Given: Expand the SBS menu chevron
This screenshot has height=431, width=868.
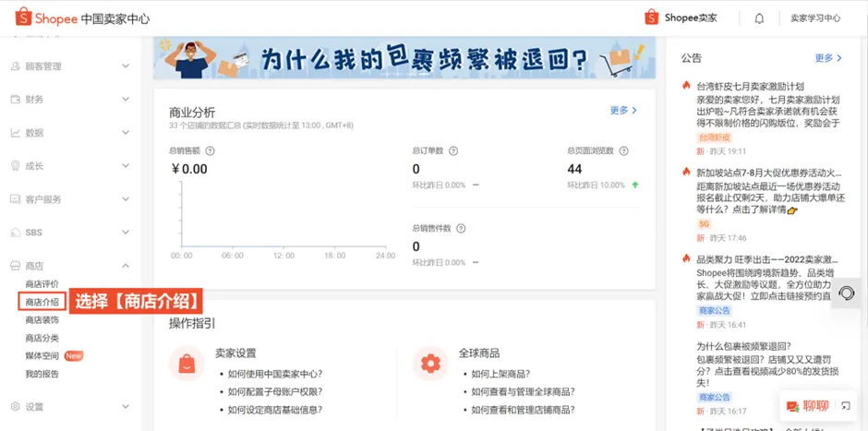Looking at the screenshot, I should click(126, 233).
